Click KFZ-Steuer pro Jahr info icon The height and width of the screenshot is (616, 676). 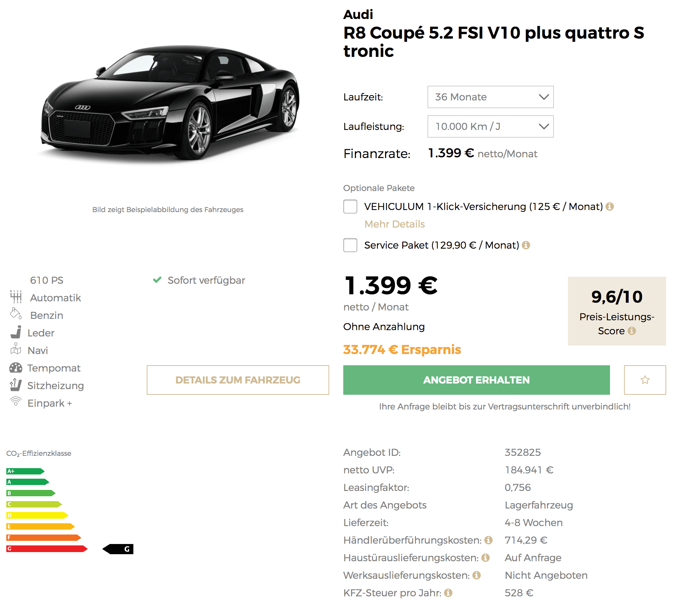(x=448, y=593)
